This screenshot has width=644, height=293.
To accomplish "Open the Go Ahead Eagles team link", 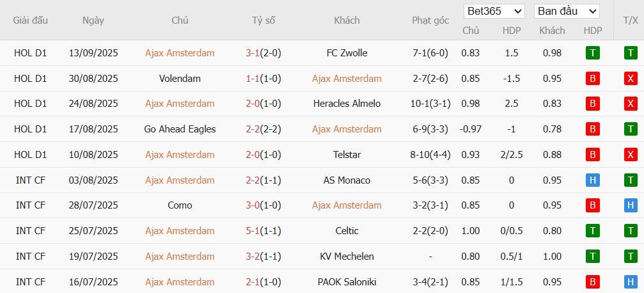I will 180,129.
